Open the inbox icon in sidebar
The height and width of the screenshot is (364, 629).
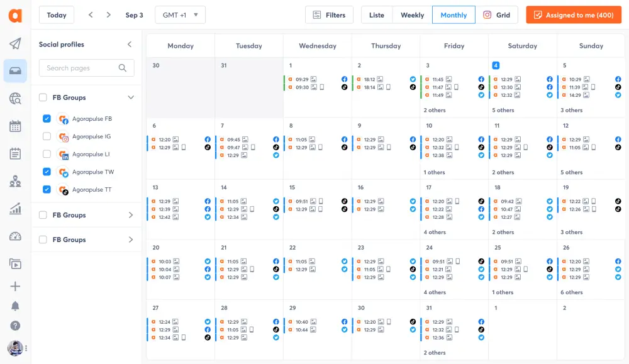15,71
